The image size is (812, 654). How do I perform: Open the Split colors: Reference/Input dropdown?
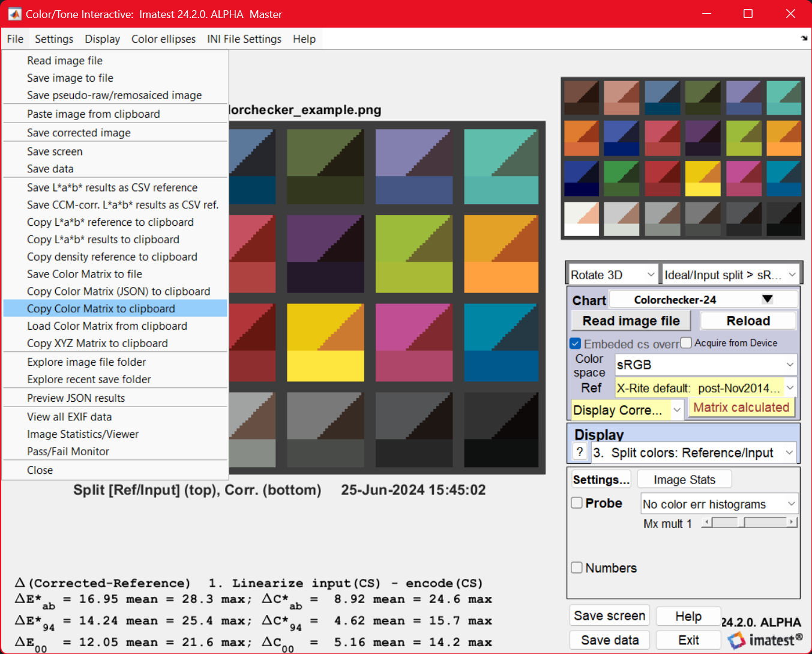694,452
